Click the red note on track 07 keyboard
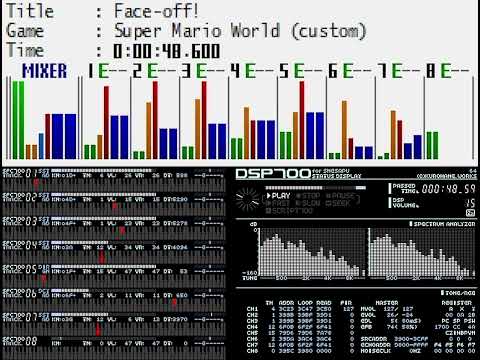480x360 pixels. [x=98, y=329]
